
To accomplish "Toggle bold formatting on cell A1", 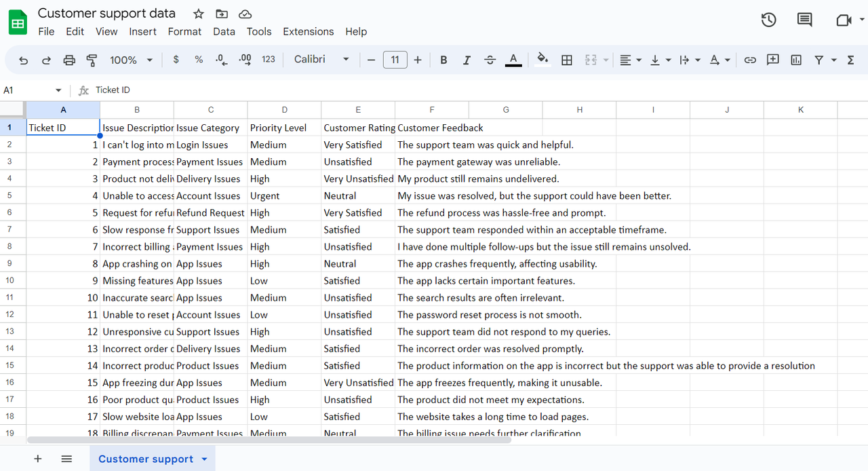I will pos(443,60).
